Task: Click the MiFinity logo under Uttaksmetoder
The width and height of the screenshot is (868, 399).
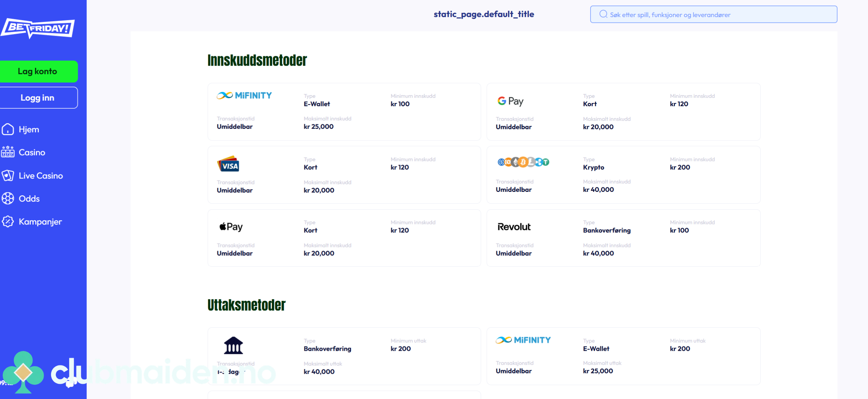Action: (523, 340)
